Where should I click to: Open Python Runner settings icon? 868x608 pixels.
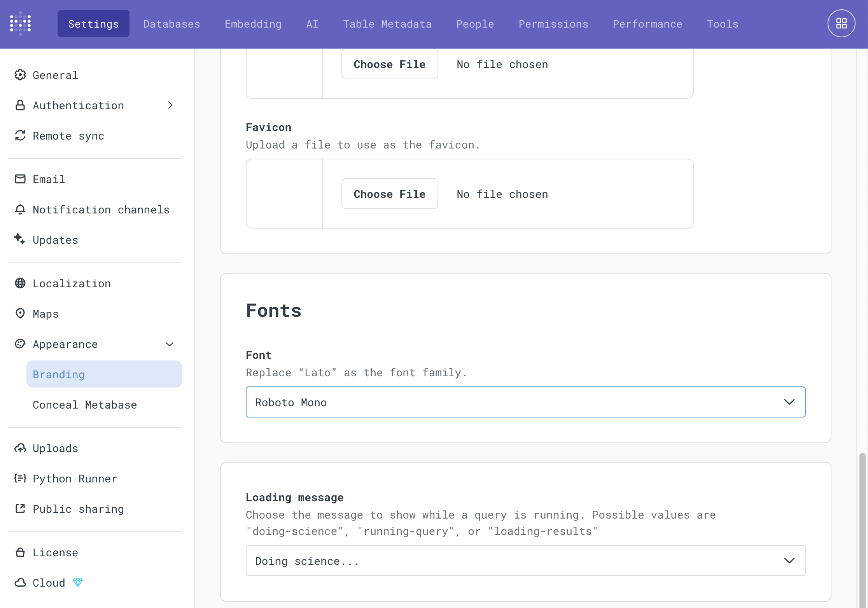(20, 478)
